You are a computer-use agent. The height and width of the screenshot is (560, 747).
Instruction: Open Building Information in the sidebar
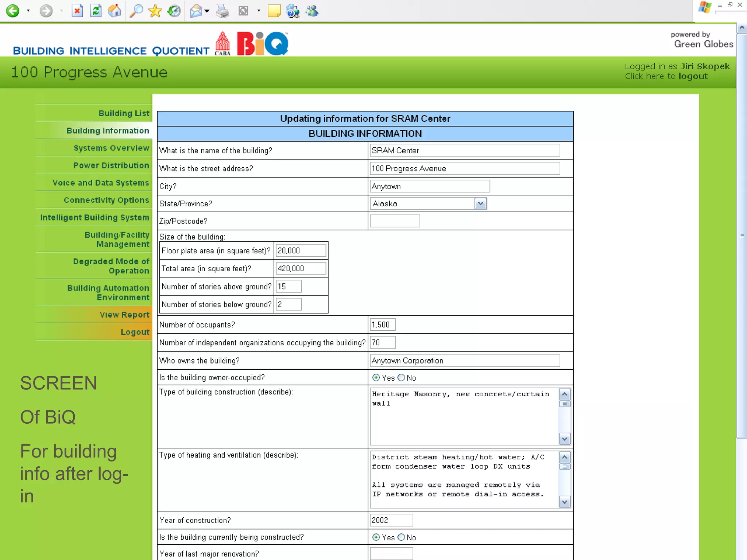(x=108, y=131)
